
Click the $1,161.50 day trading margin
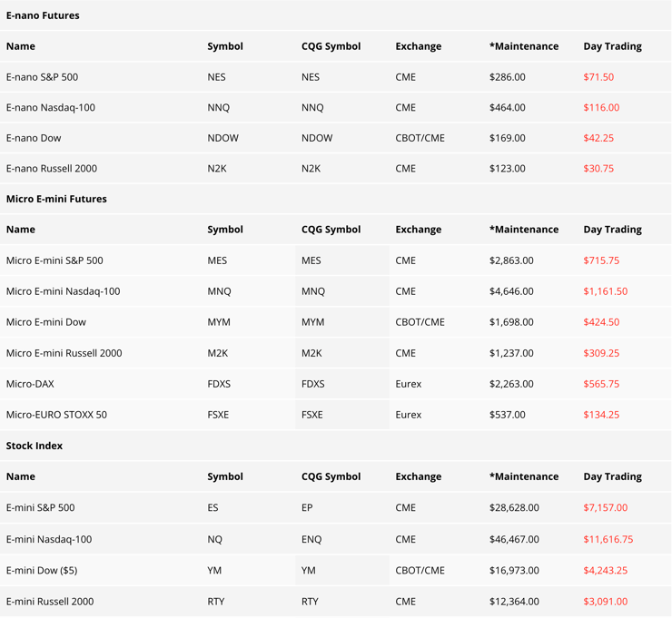pyautogui.click(x=605, y=291)
